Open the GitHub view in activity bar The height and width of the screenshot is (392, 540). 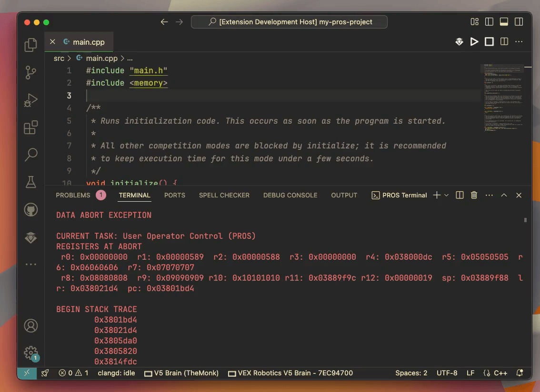point(30,210)
